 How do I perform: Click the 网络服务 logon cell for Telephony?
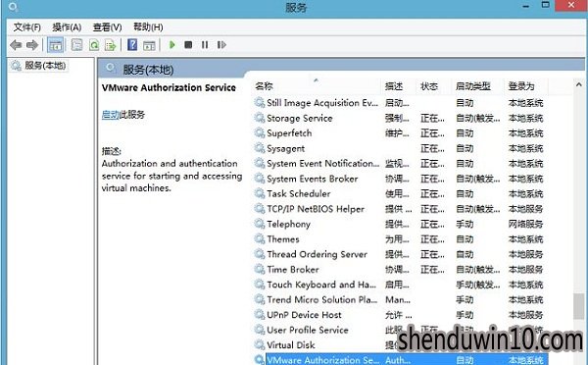pyautogui.click(x=525, y=224)
